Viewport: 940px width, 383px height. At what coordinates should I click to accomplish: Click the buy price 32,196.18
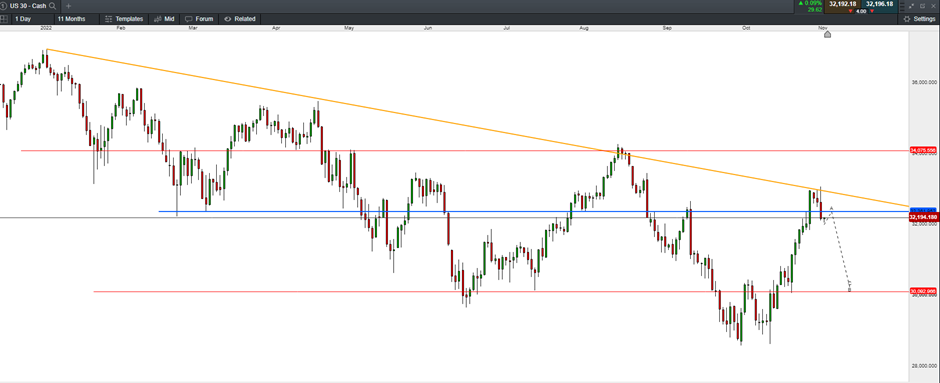coord(879,4)
